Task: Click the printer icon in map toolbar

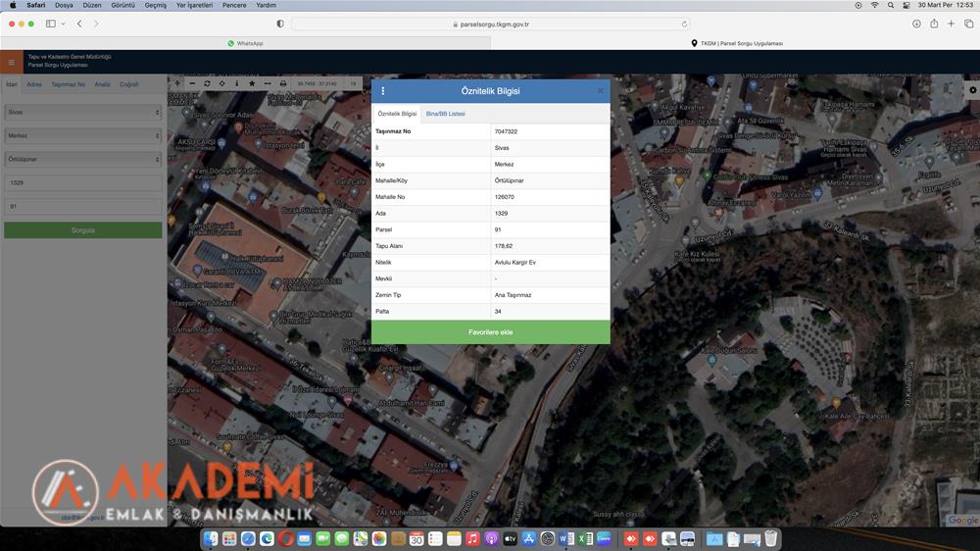Action: 283,84
